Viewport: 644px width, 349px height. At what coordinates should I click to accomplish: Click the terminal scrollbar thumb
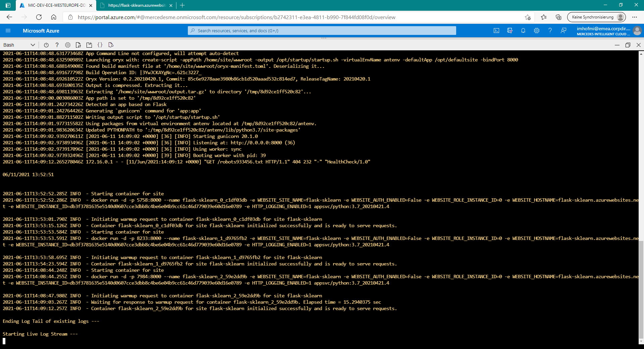point(641,290)
